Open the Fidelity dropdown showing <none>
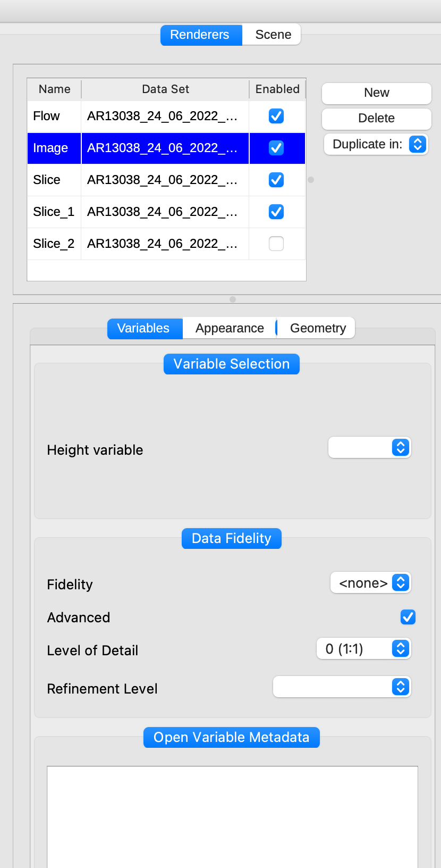The image size is (441, 868). click(370, 582)
